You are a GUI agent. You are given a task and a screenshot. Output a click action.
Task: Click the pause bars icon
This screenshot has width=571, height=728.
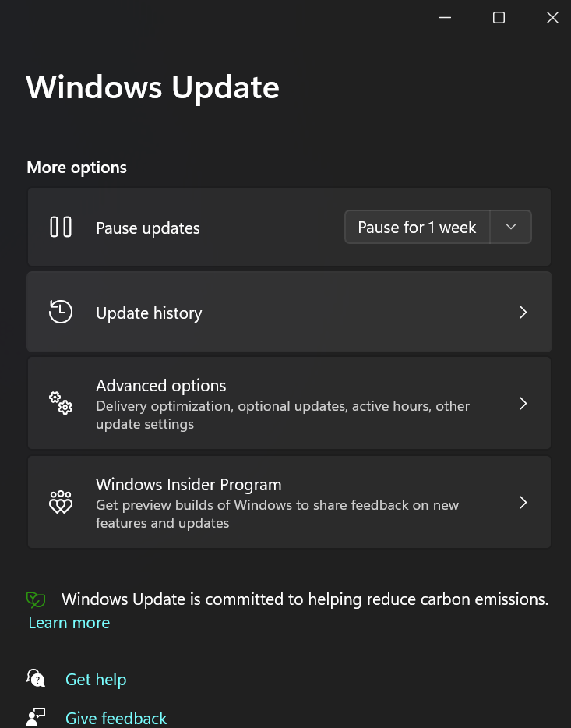(x=61, y=227)
